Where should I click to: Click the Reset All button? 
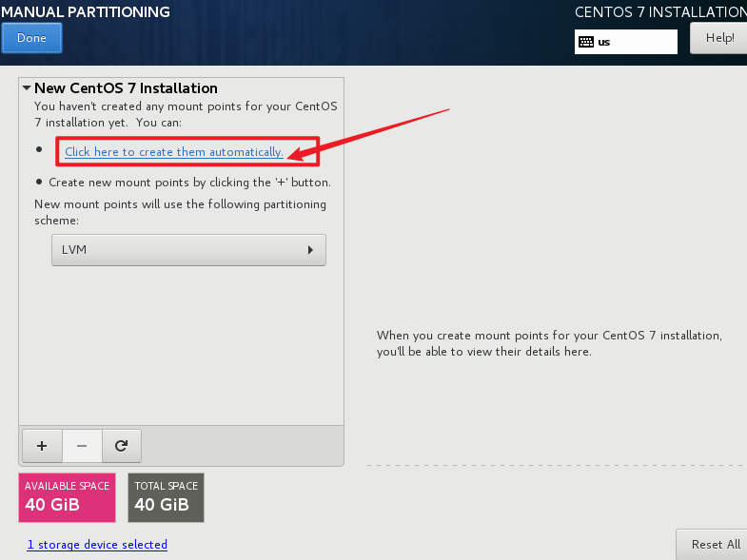[712, 544]
